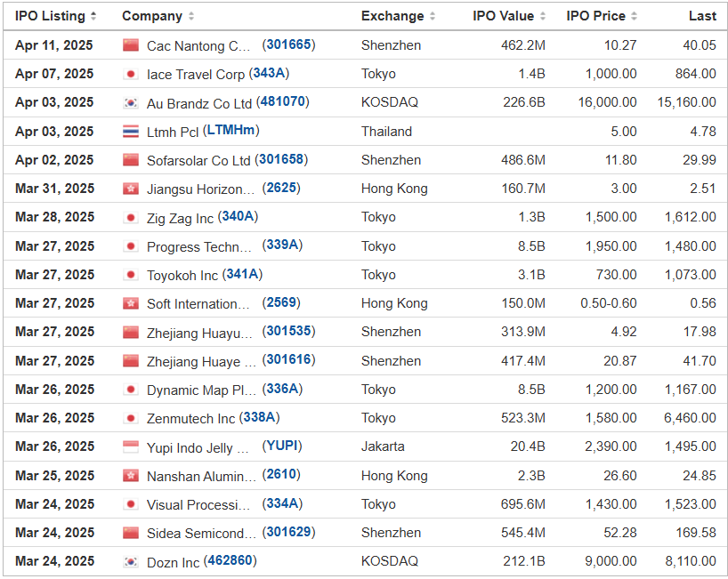Sort by IPO Value sort arrows

click(x=543, y=16)
